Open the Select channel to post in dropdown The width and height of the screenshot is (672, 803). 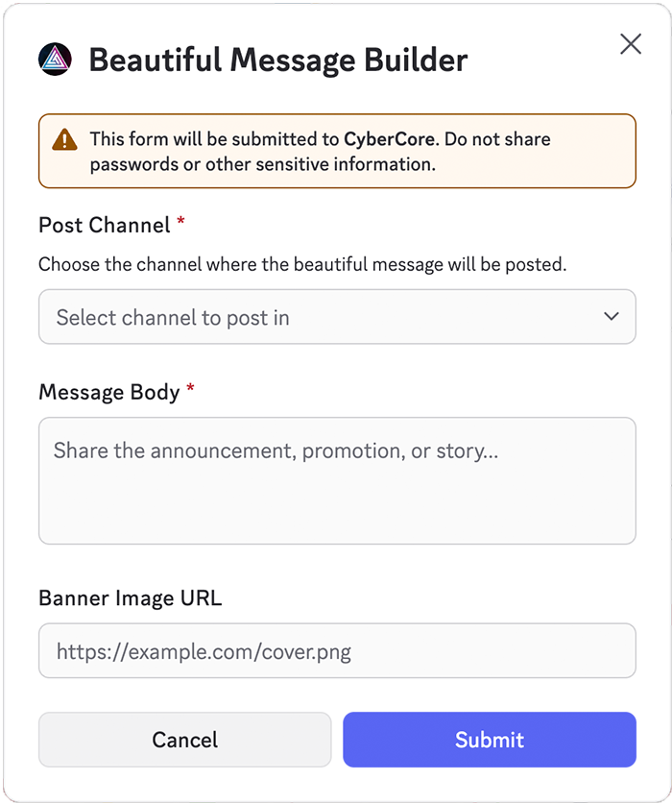click(337, 316)
